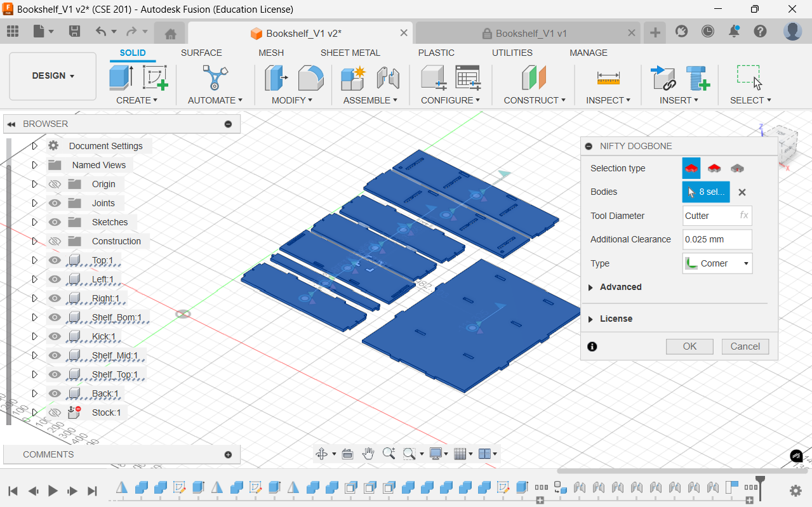Click the Tool Diameter Cutter field
Screen dimensions: 812x507
[x=717, y=216]
